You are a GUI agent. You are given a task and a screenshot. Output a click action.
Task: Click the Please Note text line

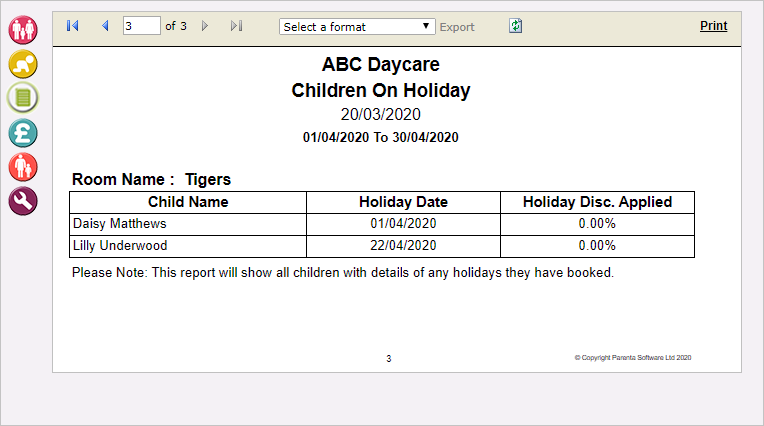pos(343,272)
